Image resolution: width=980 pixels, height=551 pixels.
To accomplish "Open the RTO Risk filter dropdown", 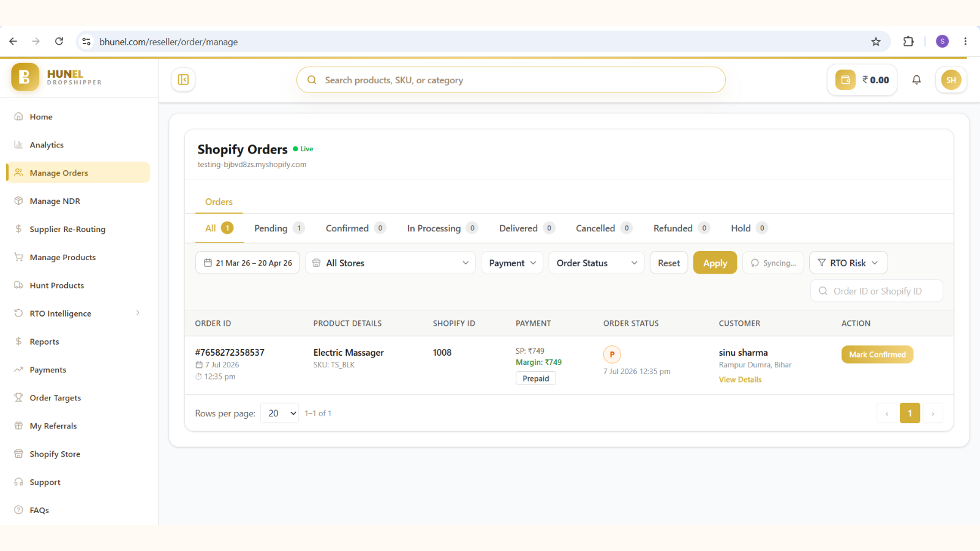I will 848,263.
